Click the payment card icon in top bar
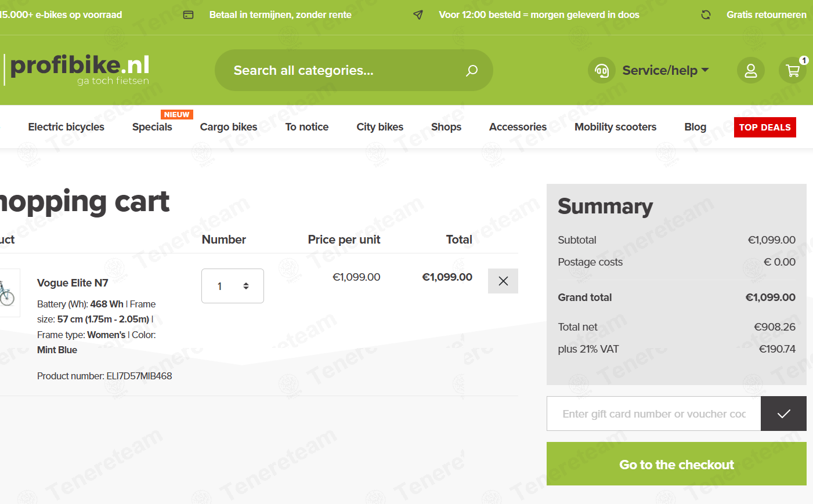Screen dimensions: 813x504 [x=188, y=14]
